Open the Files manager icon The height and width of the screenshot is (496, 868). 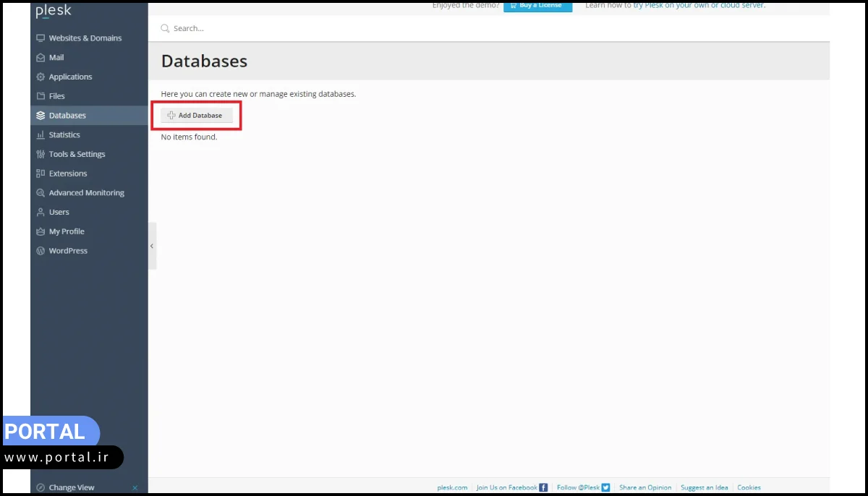pos(40,95)
